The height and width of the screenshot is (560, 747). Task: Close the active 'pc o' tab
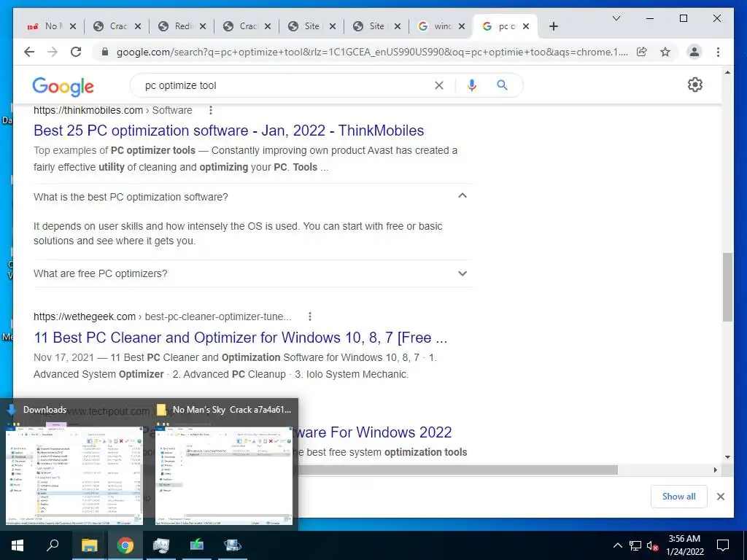[x=526, y=27]
